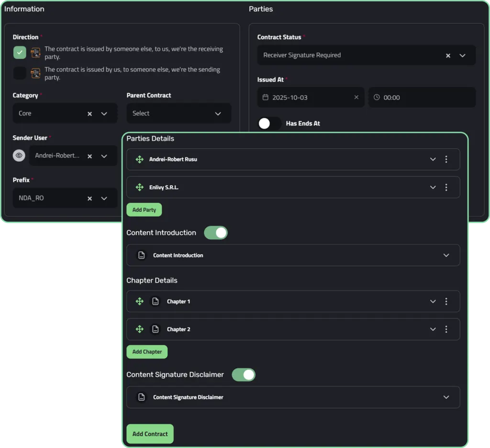Click contract icon beside receiving party option
This screenshot has width=490, height=448.
tap(35, 53)
